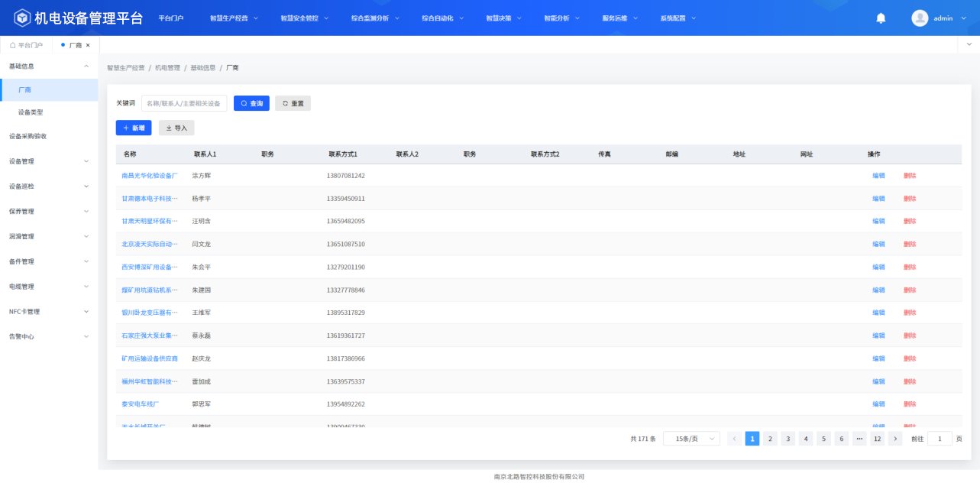Click the notification bell icon
Screen dimensions: 980x483
pyautogui.click(x=881, y=18)
